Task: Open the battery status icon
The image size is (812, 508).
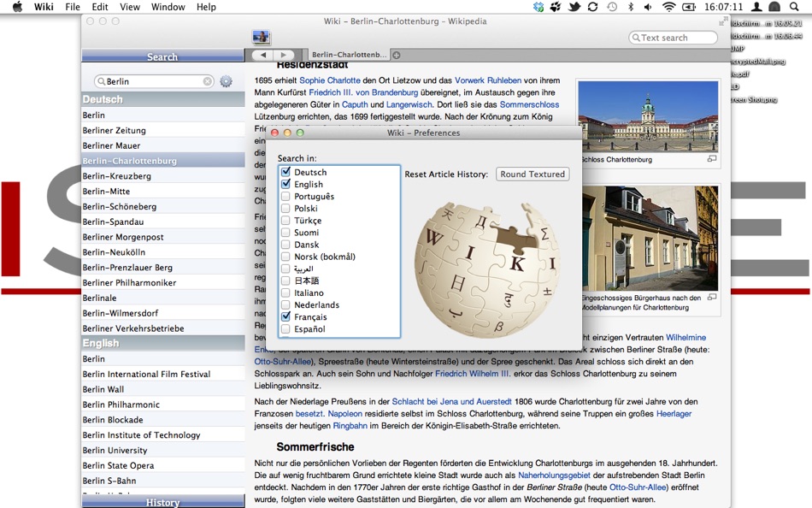Action: tap(689, 7)
